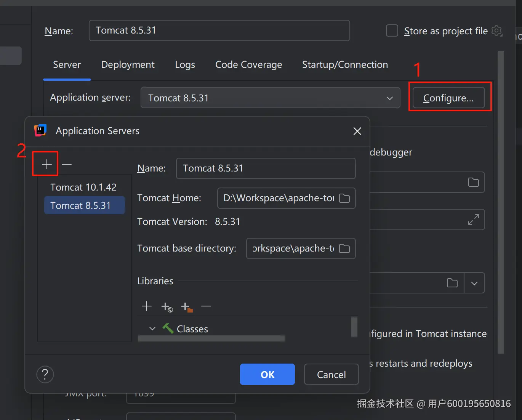The height and width of the screenshot is (420, 522).
Task: Switch to the Deployment tab
Action: (128, 65)
